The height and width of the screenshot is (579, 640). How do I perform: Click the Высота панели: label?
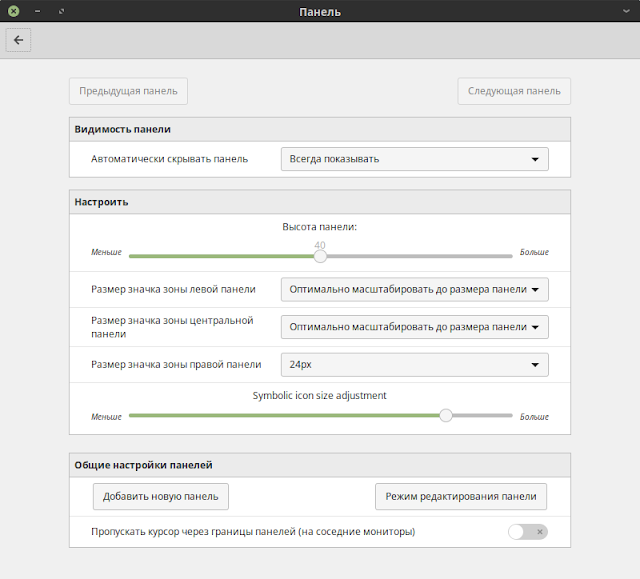(x=320, y=227)
